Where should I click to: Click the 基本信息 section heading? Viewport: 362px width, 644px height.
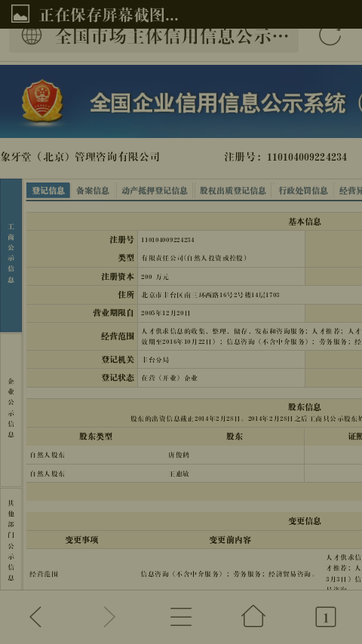305,222
